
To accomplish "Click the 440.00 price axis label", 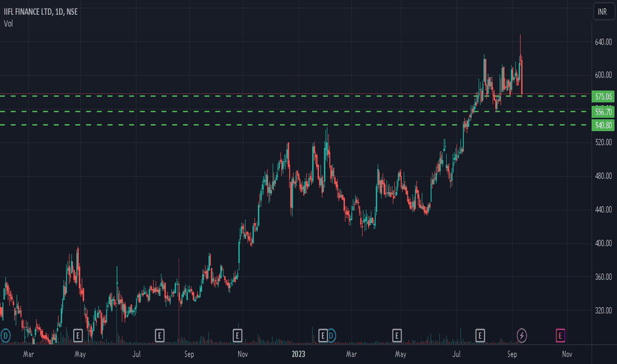I will click(x=603, y=210).
